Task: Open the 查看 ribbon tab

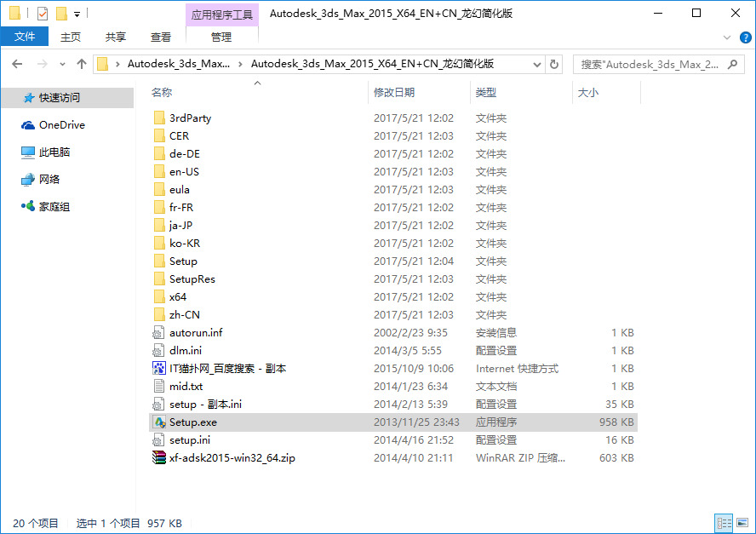Action: click(161, 37)
